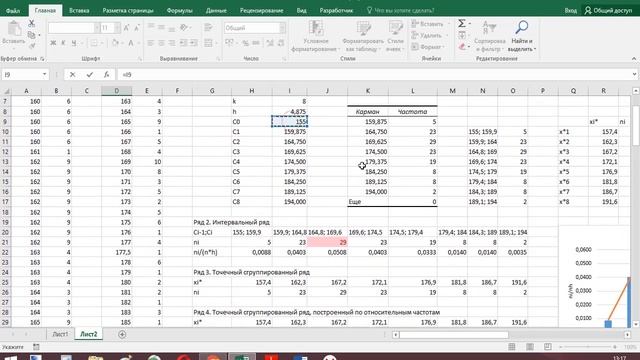
Task: Apply font color with the A icon
Action: [131, 43]
